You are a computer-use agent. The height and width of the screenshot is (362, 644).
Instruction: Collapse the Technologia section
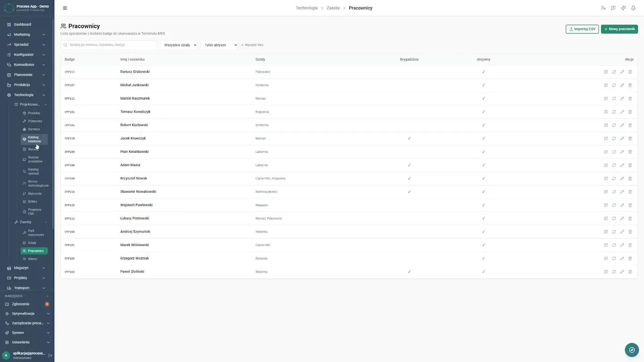click(27, 95)
